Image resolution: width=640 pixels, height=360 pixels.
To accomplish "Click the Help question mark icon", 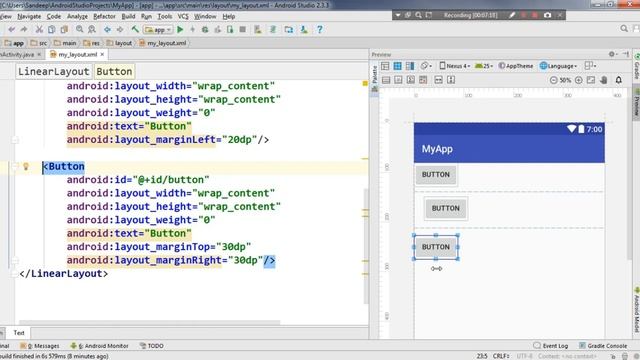I will pos(320,29).
